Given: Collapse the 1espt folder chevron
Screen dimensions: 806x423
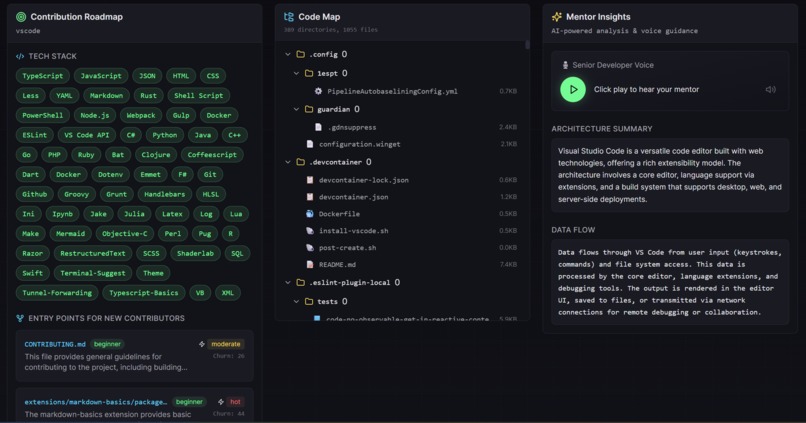Looking at the screenshot, I should 296,73.
